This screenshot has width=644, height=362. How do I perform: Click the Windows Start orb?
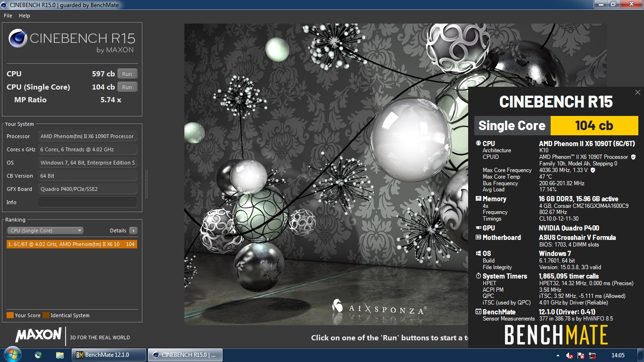pyautogui.click(x=12, y=354)
